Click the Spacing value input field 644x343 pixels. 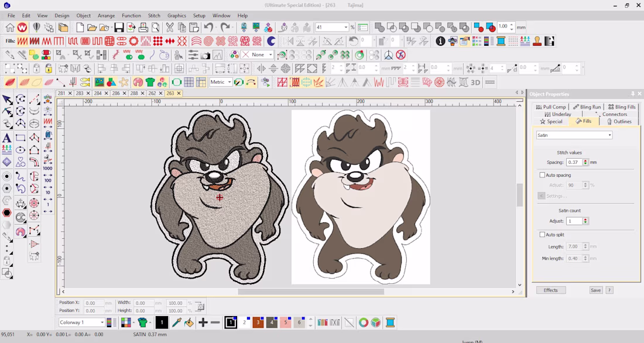pos(574,162)
